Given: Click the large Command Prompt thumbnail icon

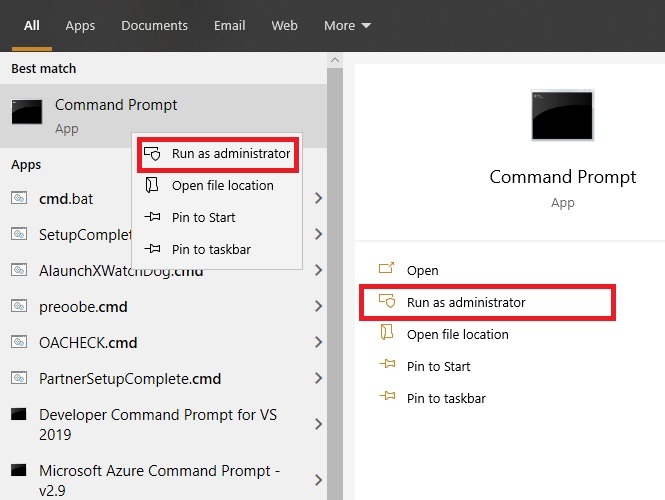Looking at the screenshot, I should click(563, 115).
